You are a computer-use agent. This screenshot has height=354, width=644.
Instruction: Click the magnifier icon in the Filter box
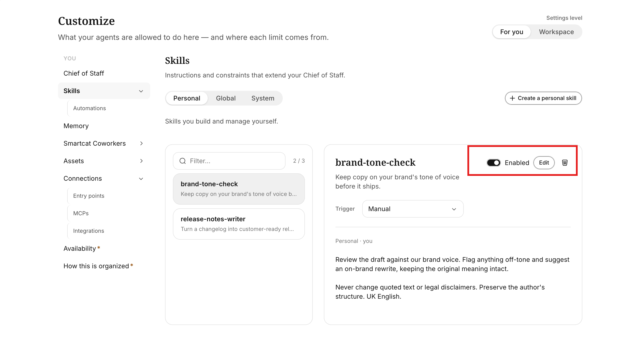[x=183, y=161]
